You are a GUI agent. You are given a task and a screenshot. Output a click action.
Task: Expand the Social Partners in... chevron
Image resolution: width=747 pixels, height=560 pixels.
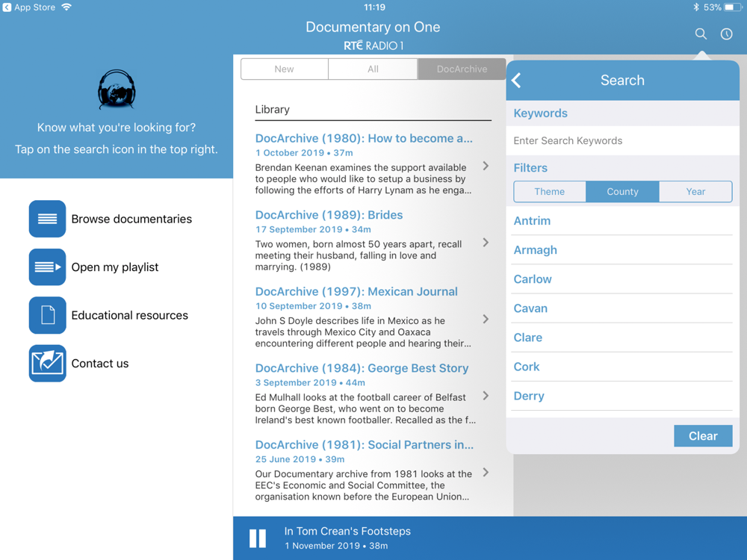point(486,473)
